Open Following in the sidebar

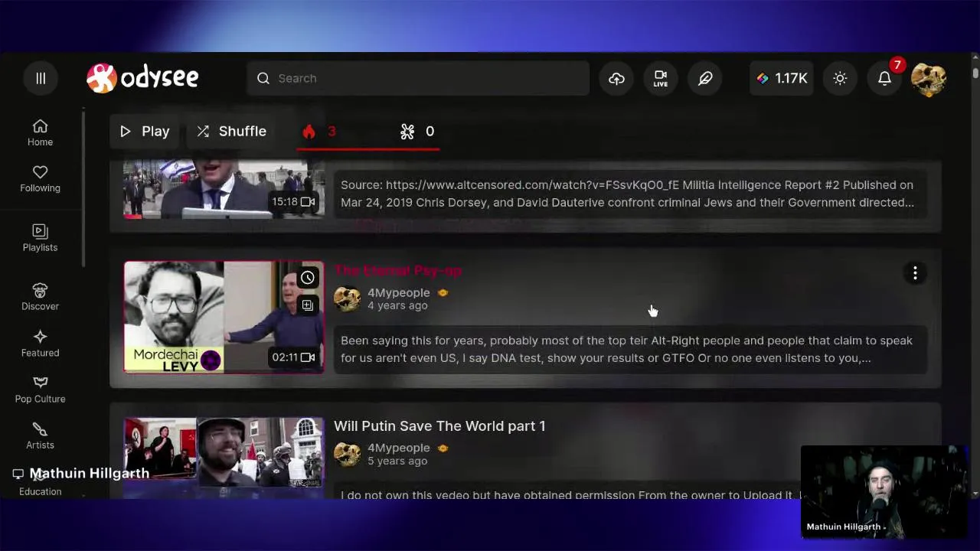click(40, 179)
